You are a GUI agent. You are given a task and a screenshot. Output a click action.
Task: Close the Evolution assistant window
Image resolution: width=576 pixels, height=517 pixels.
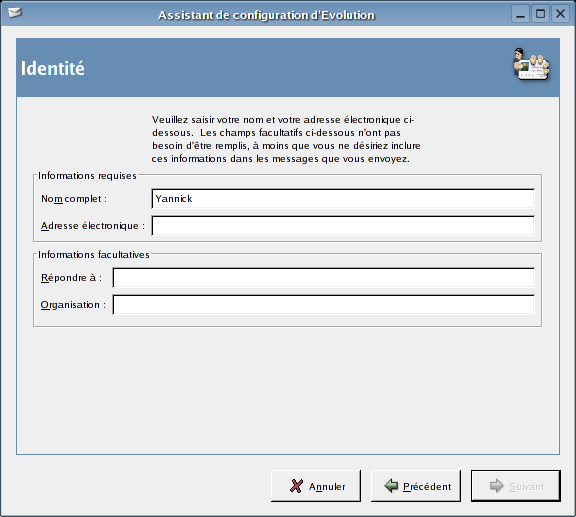pyautogui.click(x=560, y=14)
